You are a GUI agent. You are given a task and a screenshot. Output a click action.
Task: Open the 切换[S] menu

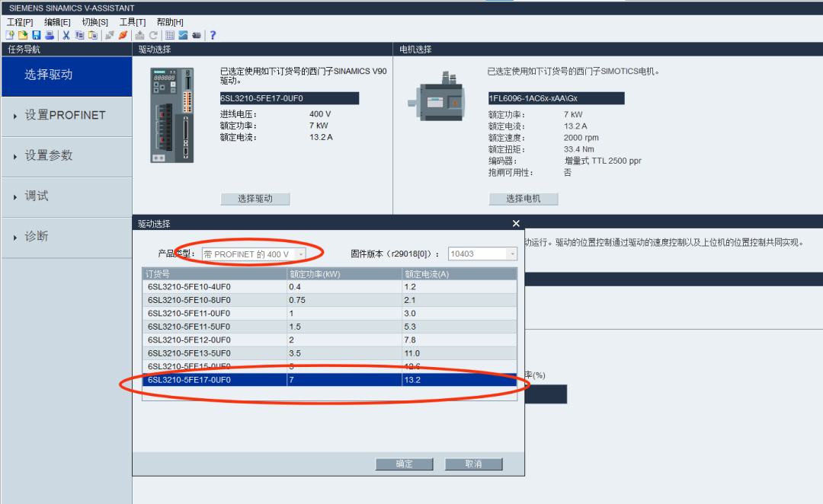[x=95, y=22]
